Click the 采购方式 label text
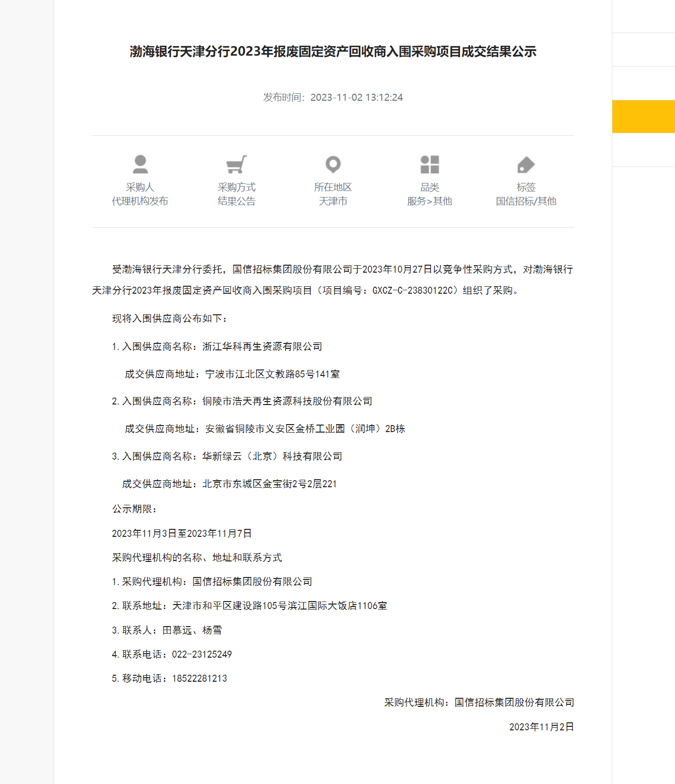Image resolution: width=675 pixels, height=784 pixels. (237, 187)
